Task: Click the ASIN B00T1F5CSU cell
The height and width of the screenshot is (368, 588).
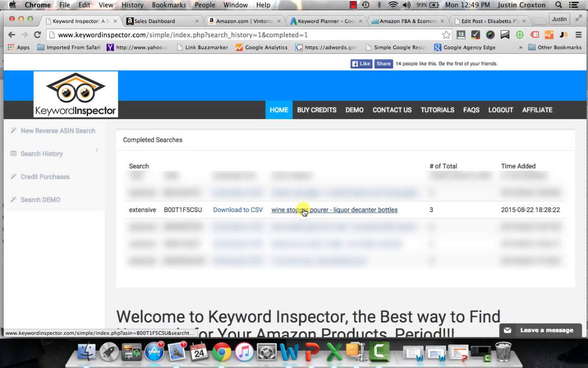Action: (x=183, y=210)
